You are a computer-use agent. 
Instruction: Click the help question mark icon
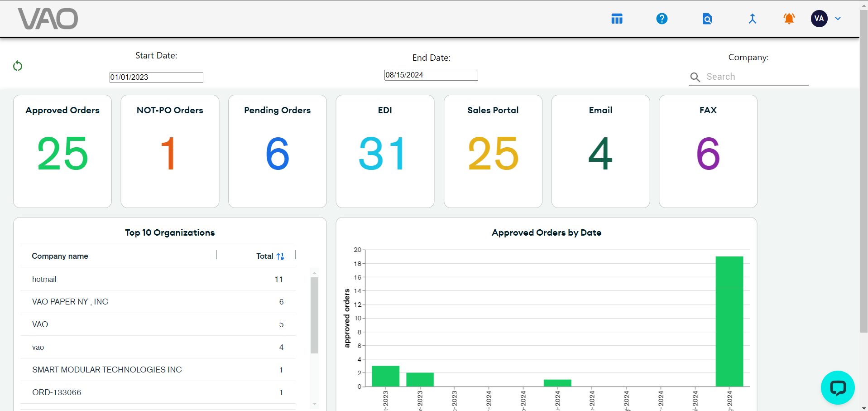click(662, 19)
